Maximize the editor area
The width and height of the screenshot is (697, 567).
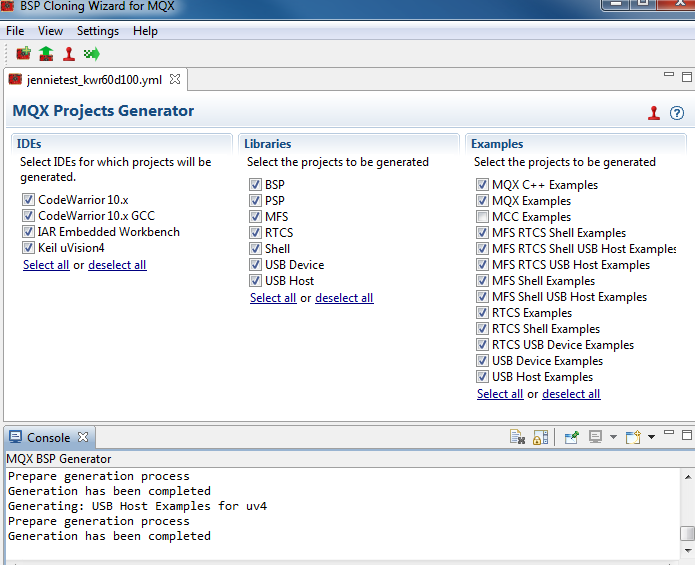687,77
